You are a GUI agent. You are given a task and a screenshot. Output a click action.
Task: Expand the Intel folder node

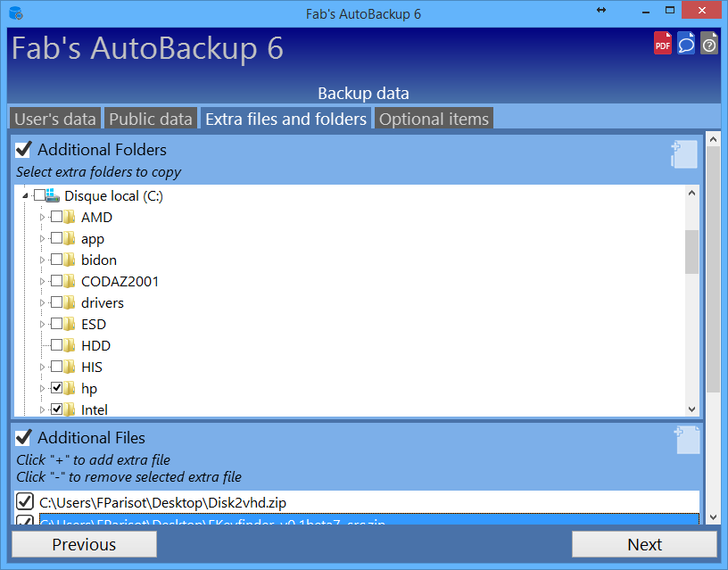(42, 409)
